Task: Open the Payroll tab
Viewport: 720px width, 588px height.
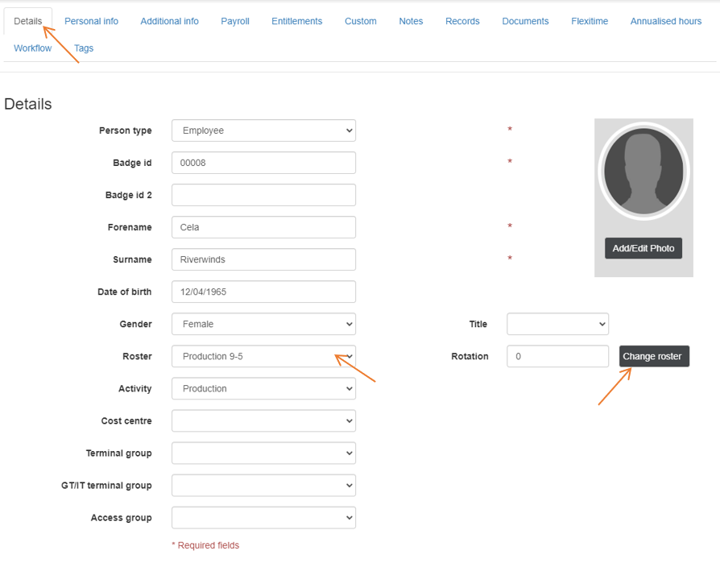Action: [235, 21]
